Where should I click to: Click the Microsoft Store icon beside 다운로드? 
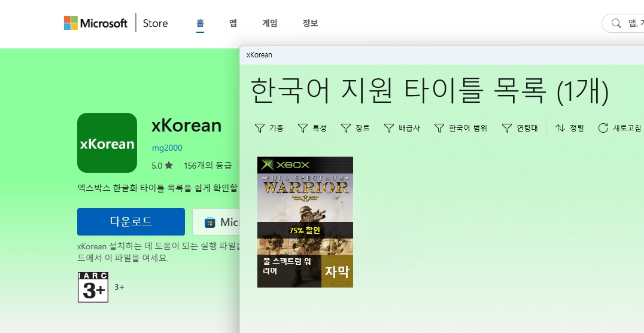click(x=209, y=222)
